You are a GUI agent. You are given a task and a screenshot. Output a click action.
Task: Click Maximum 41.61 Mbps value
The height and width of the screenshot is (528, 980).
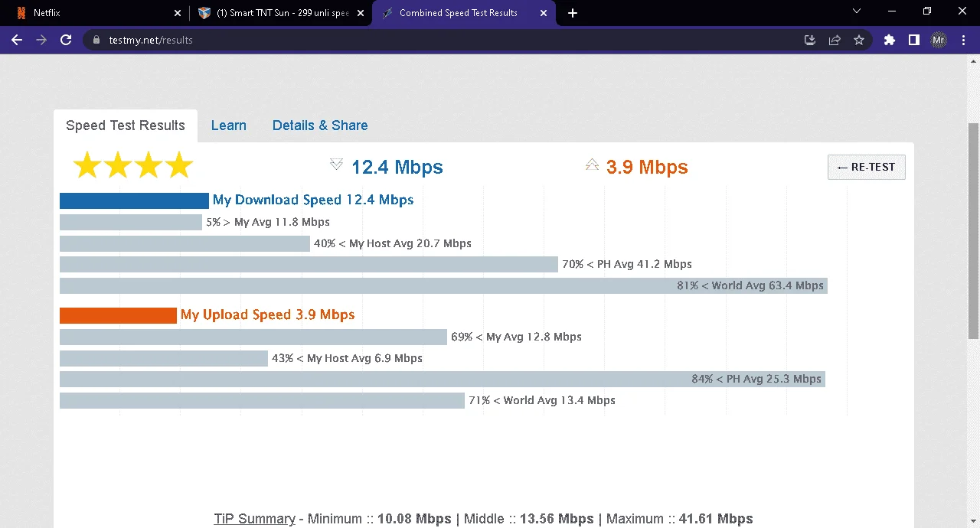(x=716, y=519)
